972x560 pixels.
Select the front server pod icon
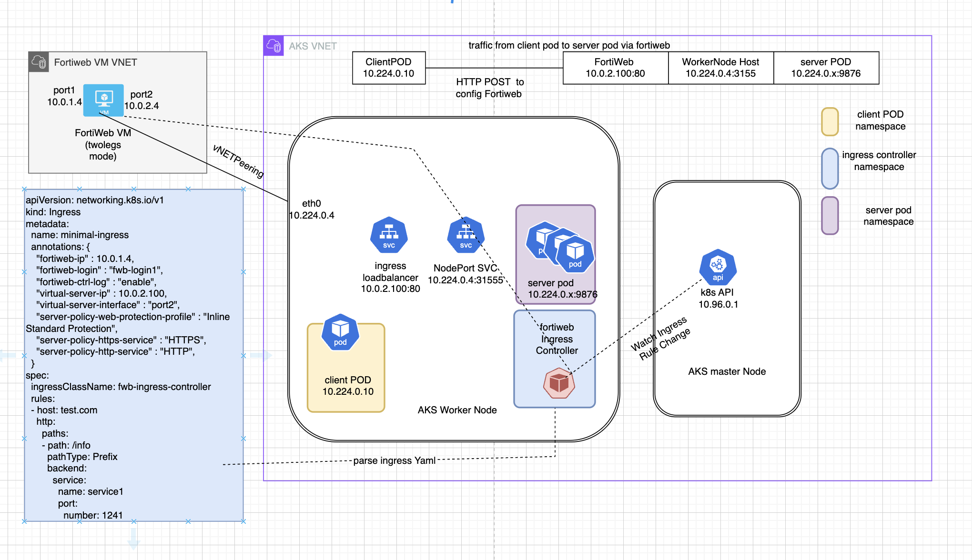tap(575, 255)
